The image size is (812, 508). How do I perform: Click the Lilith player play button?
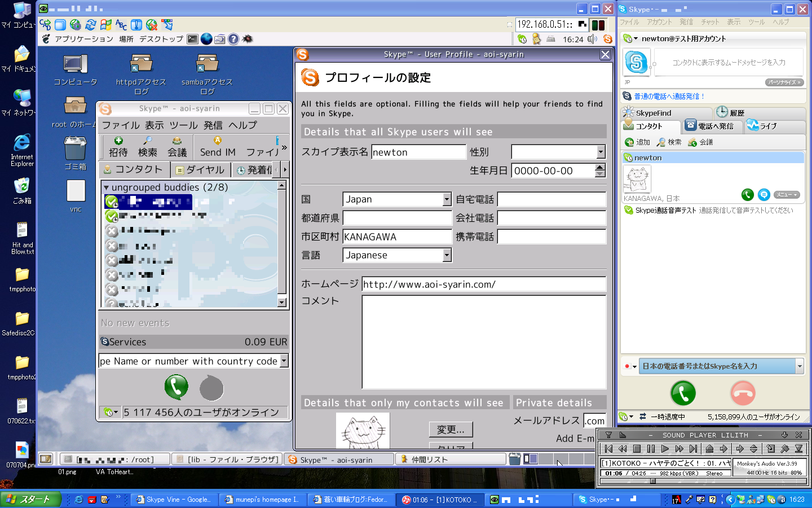[x=665, y=449]
